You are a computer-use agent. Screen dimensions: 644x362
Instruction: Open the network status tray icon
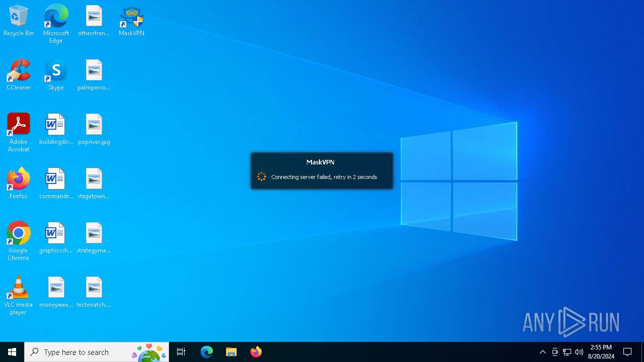(567, 352)
